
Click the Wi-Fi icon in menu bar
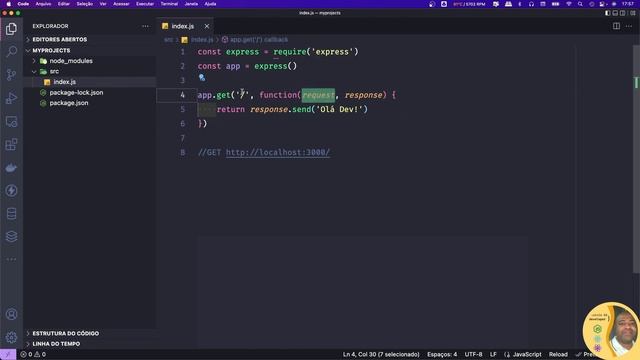tap(569, 4)
